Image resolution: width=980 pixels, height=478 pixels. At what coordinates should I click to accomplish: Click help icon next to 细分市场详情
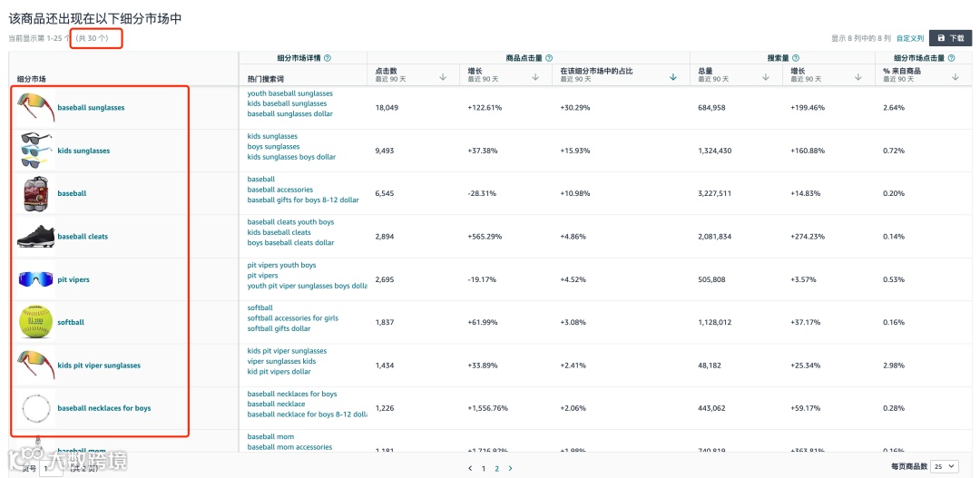[328, 58]
